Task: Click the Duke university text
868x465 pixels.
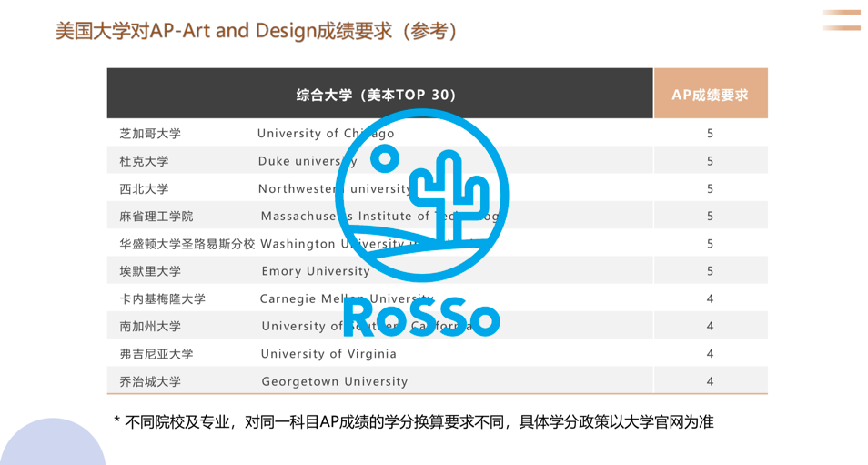Action: point(308,161)
